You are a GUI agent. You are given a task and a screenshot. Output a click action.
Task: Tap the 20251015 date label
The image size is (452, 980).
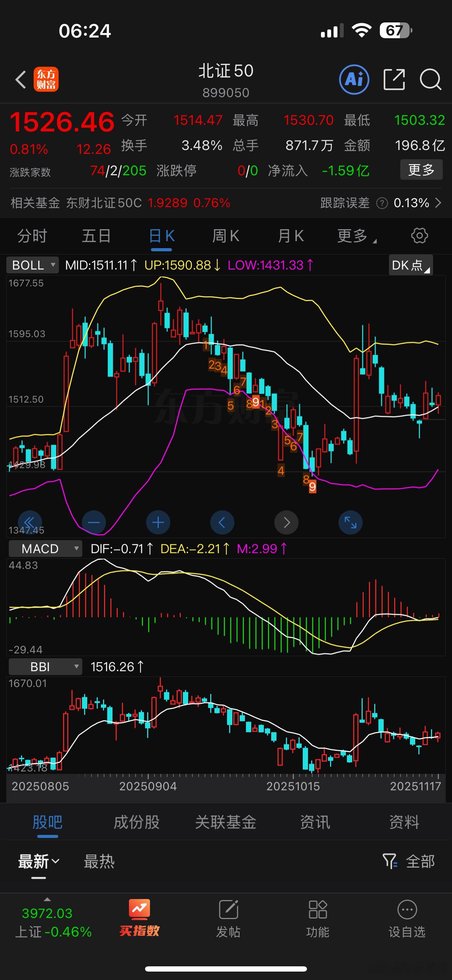tap(293, 787)
